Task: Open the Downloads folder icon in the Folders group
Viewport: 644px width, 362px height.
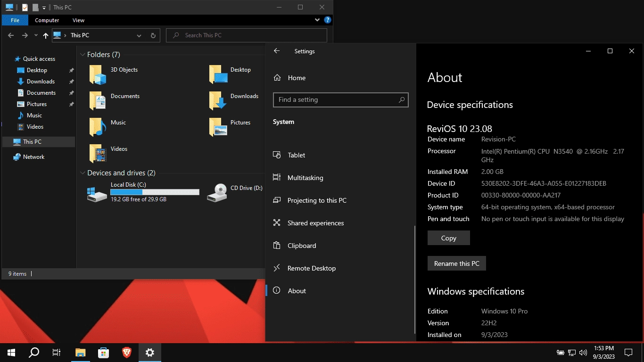Action: [218, 101]
